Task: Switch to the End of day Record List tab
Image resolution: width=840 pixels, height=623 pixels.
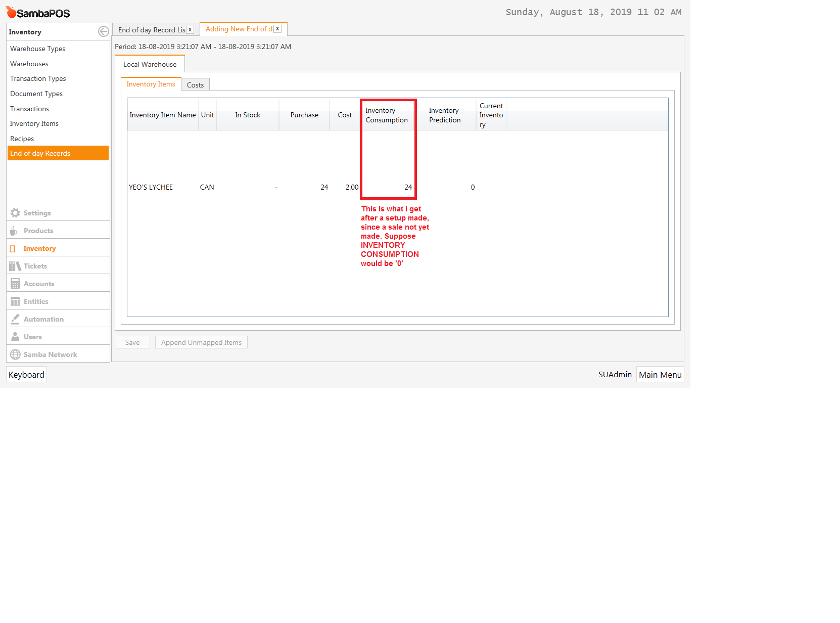Action: pos(149,29)
